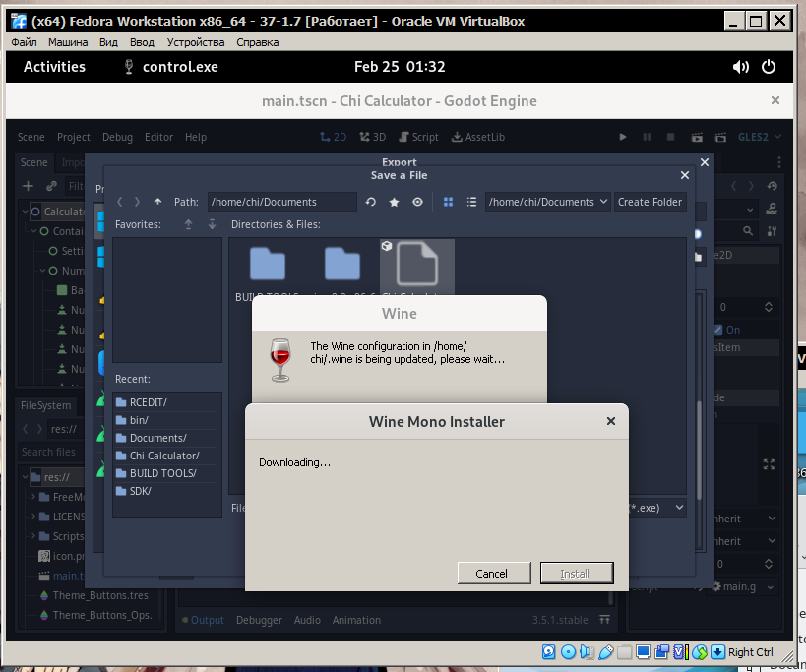Add new node plus icon

(x=28, y=186)
